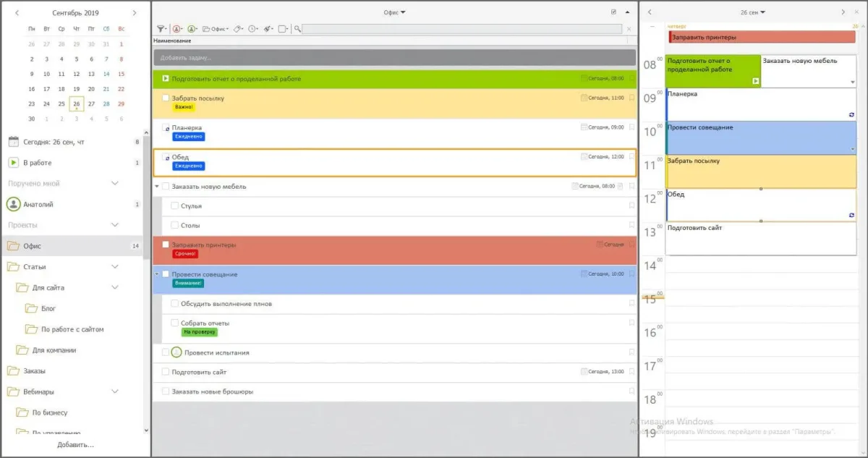Mark 'Заказать новые брошюры' as done
868x458 pixels.
(x=166, y=391)
